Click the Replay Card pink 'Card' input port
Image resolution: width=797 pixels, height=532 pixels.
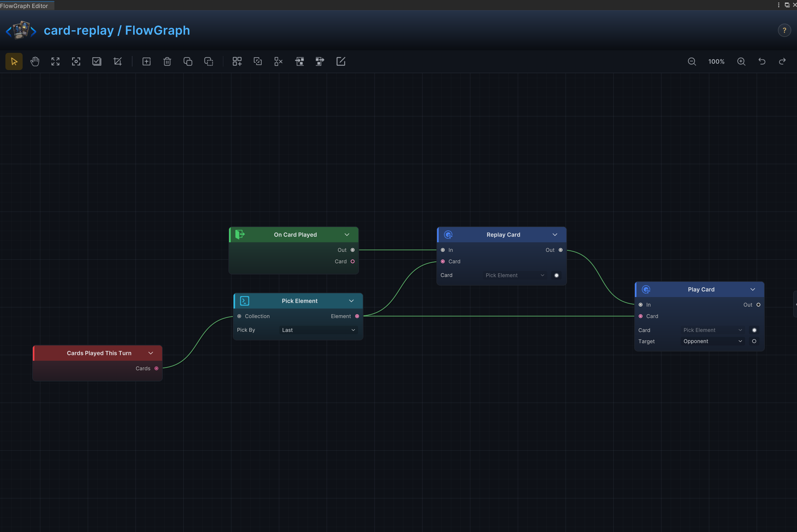(x=443, y=262)
